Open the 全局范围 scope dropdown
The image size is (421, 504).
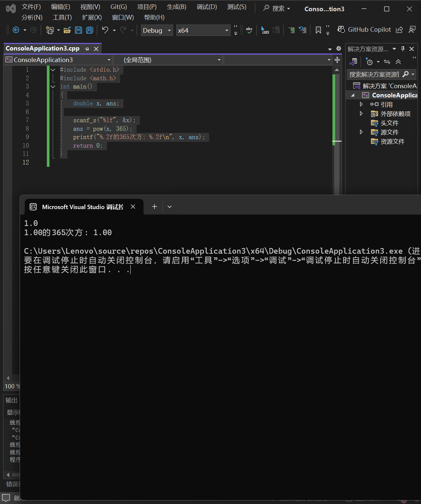(x=168, y=60)
